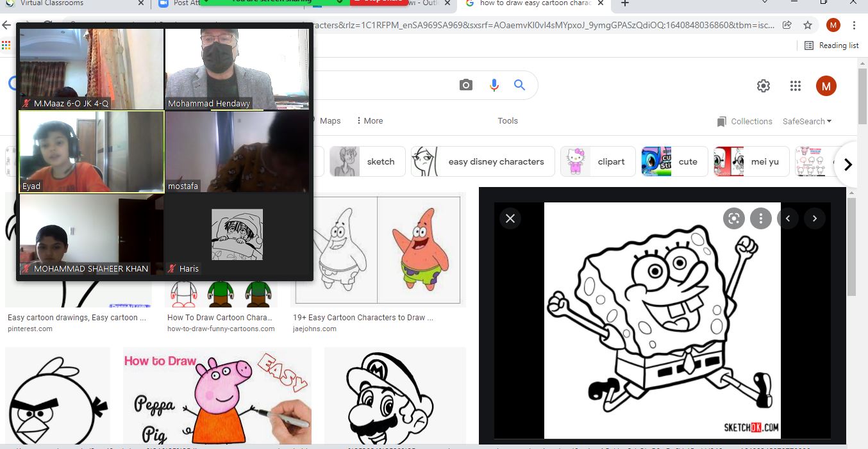Open '19+ Easy Cartoon Characters to Draw' link
This screenshot has width=868, height=449.
(363, 318)
